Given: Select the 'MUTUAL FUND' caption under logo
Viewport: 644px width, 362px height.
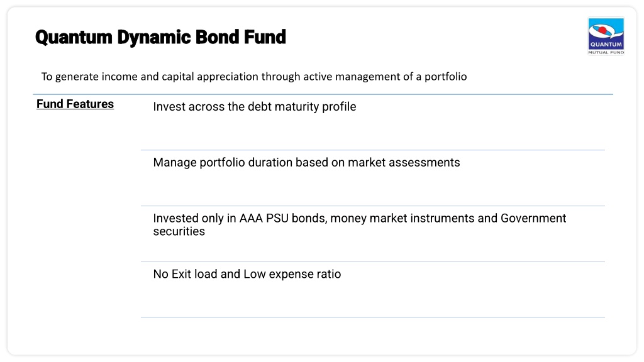Looking at the screenshot, I should point(606,53).
